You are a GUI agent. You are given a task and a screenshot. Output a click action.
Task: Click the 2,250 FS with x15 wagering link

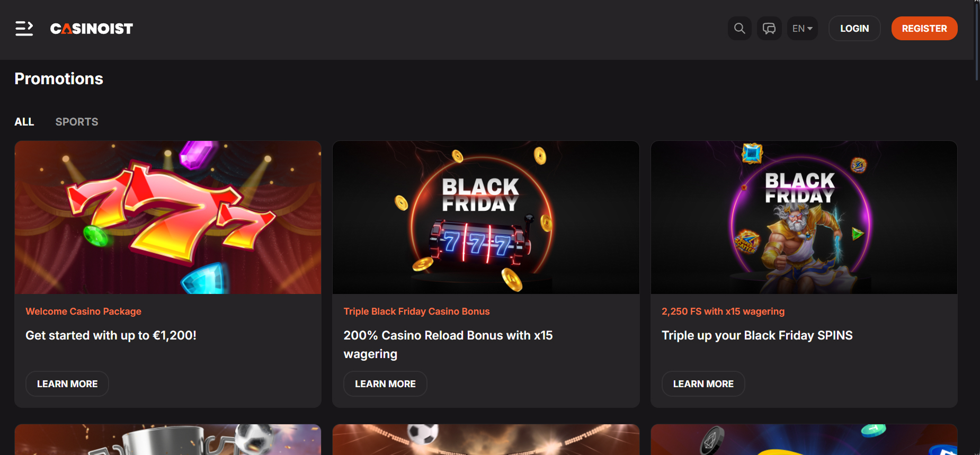(723, 311)
